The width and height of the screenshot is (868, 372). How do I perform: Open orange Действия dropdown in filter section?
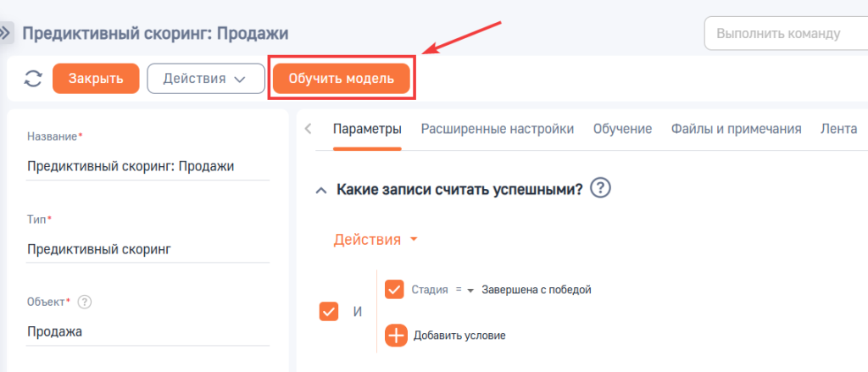tap(376, 240)
